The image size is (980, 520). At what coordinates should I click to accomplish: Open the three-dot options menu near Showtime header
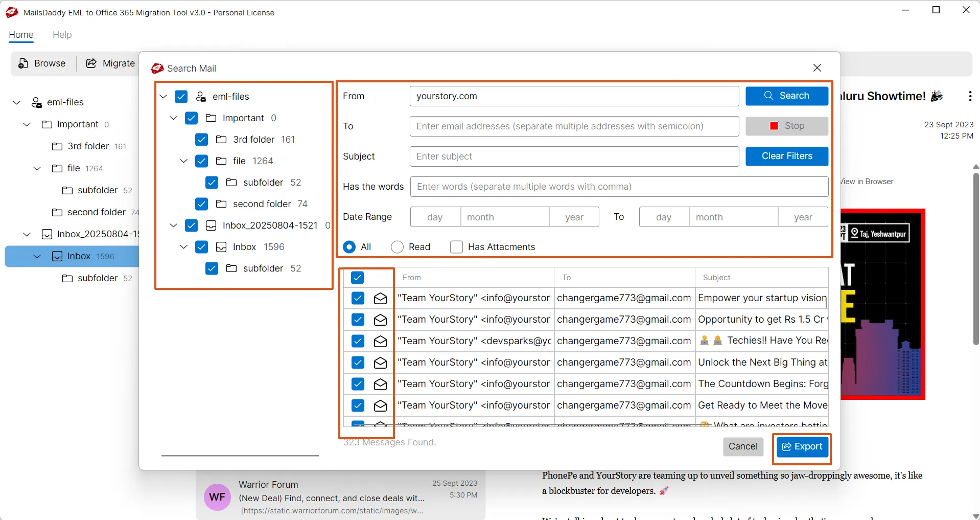pos(970,96)
